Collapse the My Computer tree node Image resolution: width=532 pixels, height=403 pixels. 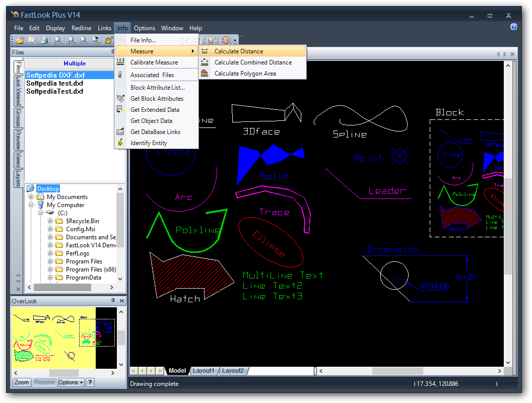(x=31, y=205)
